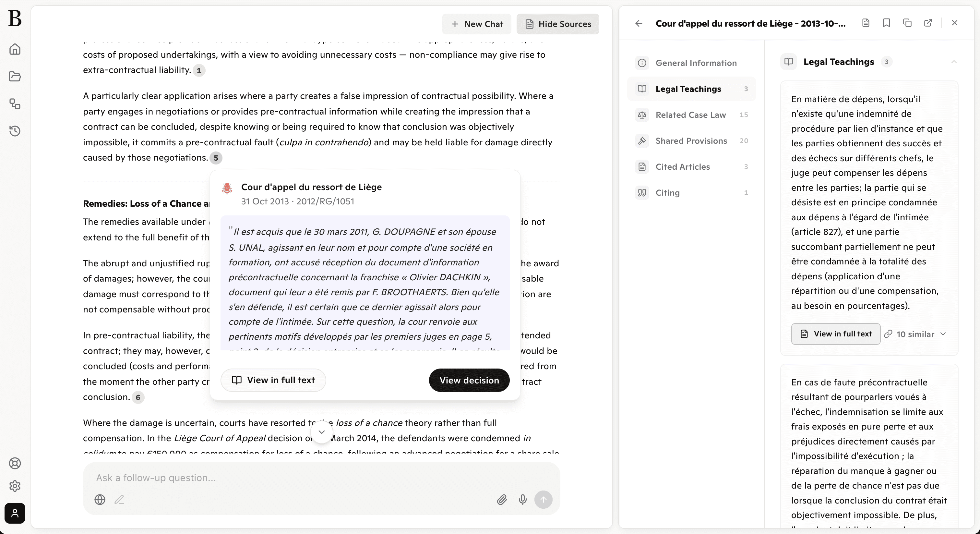Expand the 10 similar dropdown

(x=915, y=334)
